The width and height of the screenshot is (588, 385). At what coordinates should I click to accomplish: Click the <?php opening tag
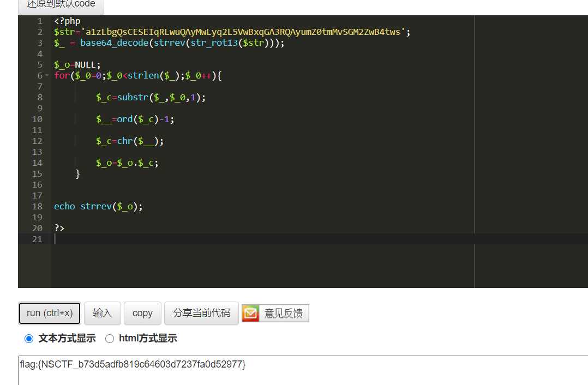67,21
